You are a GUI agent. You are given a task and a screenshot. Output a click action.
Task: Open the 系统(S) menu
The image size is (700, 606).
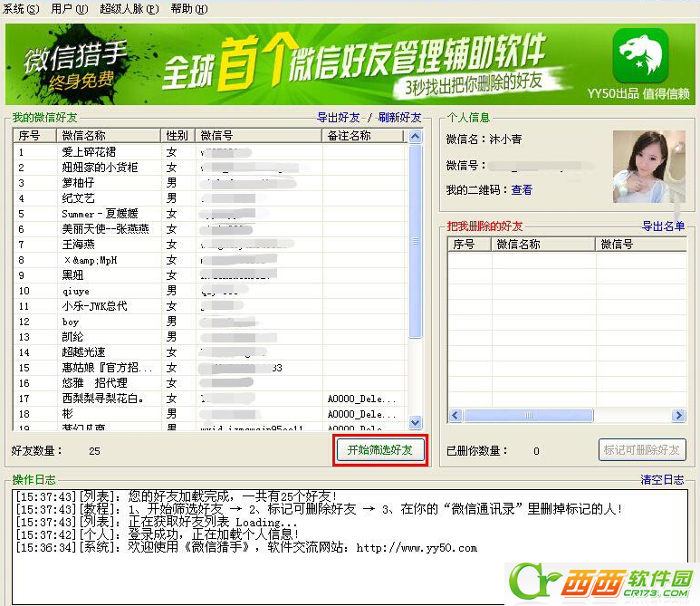pos(21,8)
